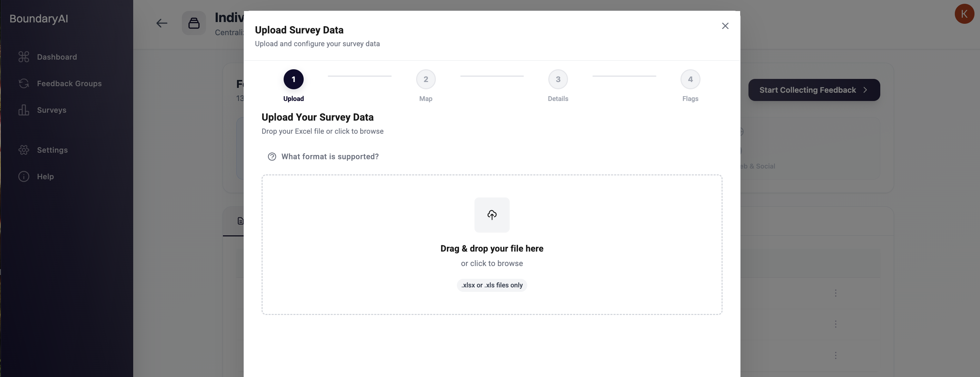Expand 'What format is supported?' section

tap(330, 156)
